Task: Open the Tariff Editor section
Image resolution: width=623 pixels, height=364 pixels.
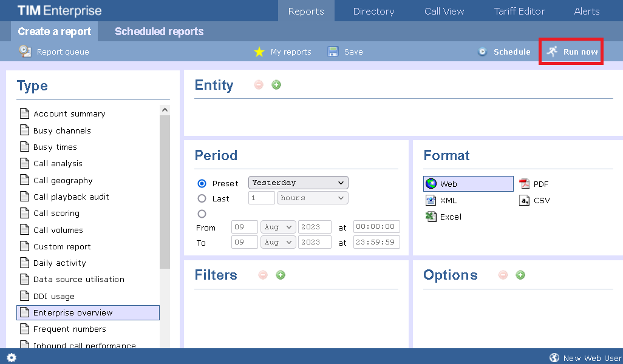Action: point(519,10)
